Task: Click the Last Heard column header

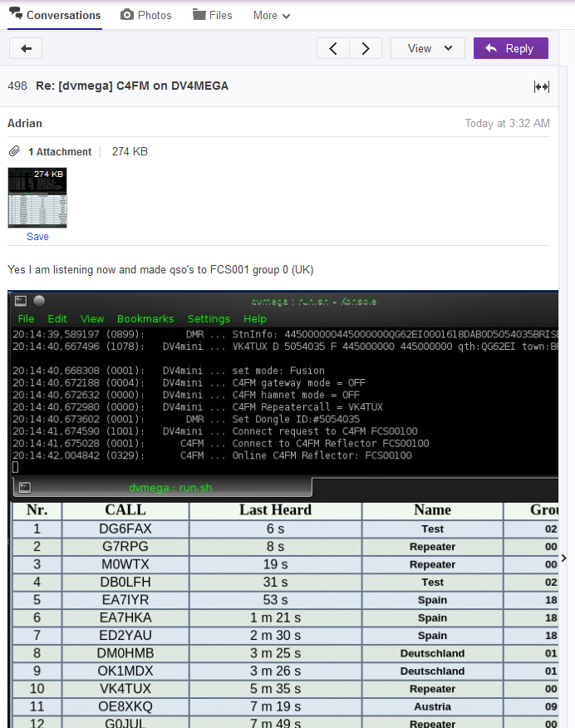Action: point(275,509)
